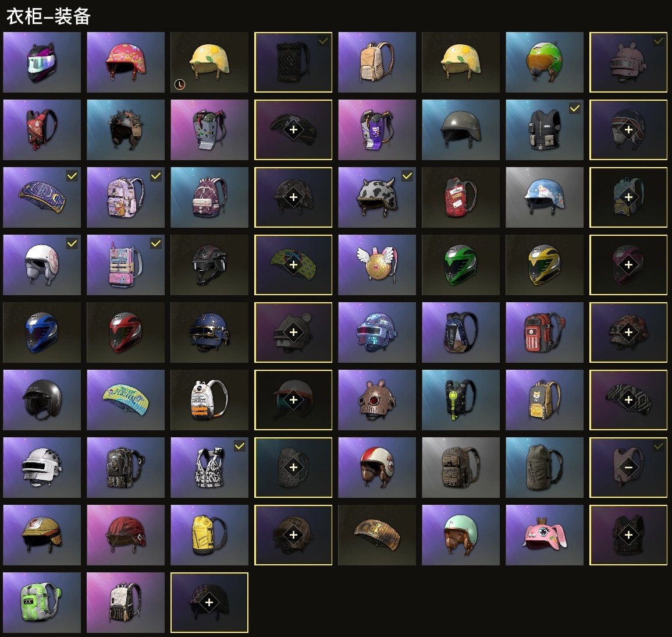The image size is (672, 637).
Task: Click the cow-print horned helmet
Action: [376, 197]
